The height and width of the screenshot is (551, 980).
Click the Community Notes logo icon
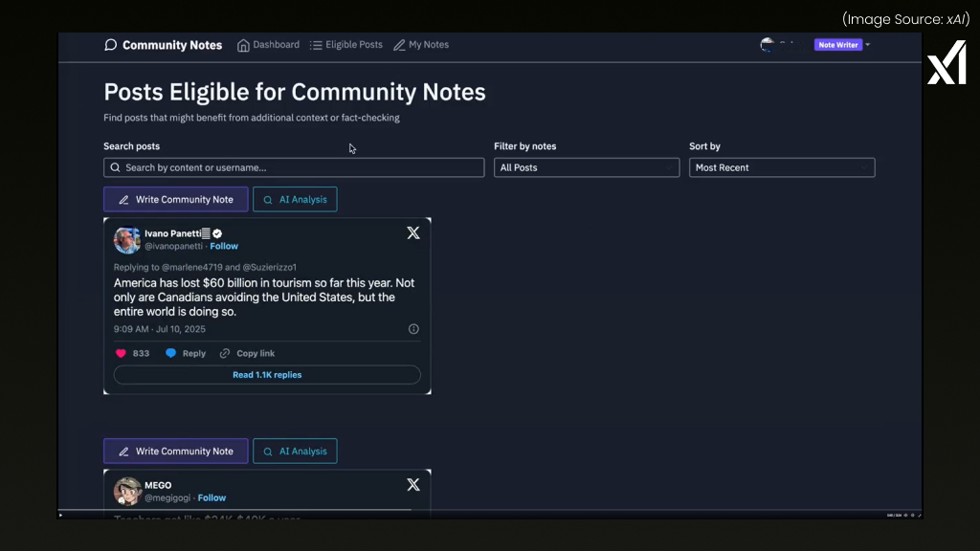[111, 45]
